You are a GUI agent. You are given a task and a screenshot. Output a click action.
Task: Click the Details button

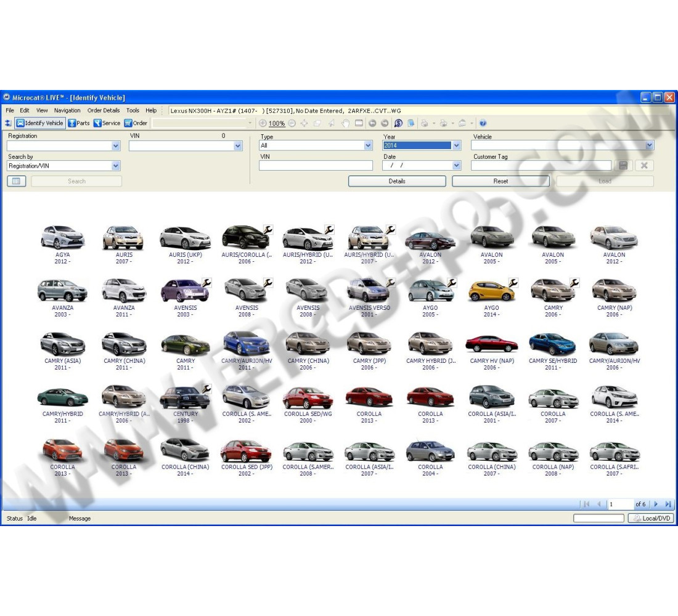point(397,181)
